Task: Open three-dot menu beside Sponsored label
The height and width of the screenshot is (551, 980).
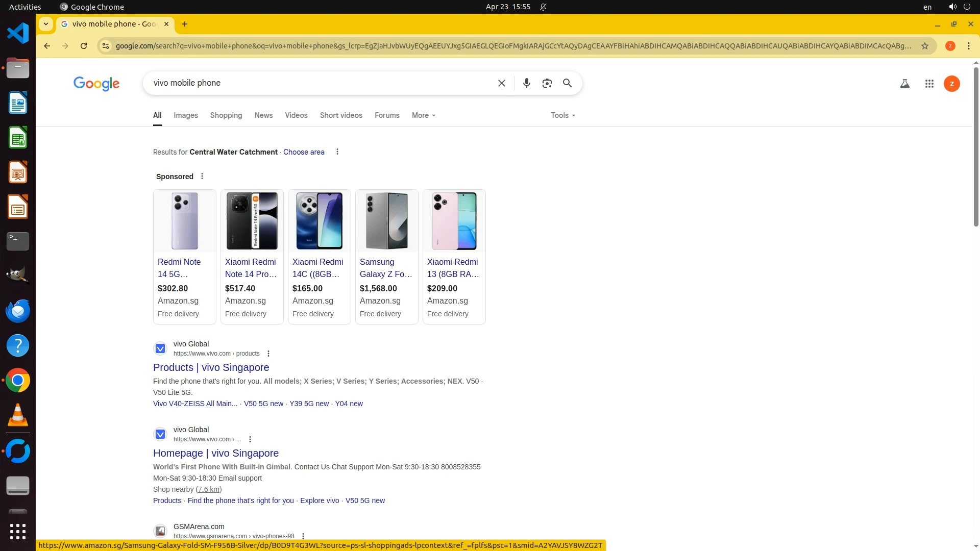Action: pos(202,177)
